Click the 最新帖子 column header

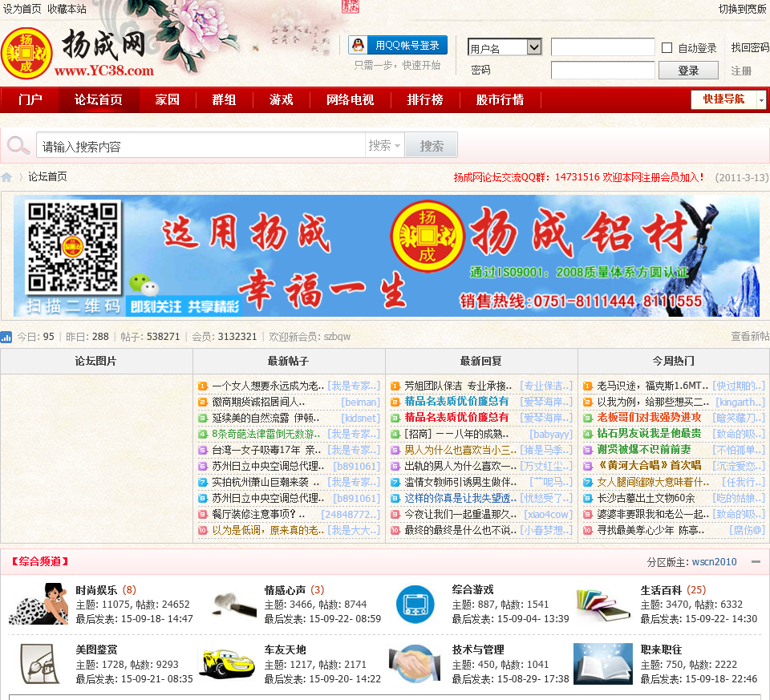tap(288, 362)
